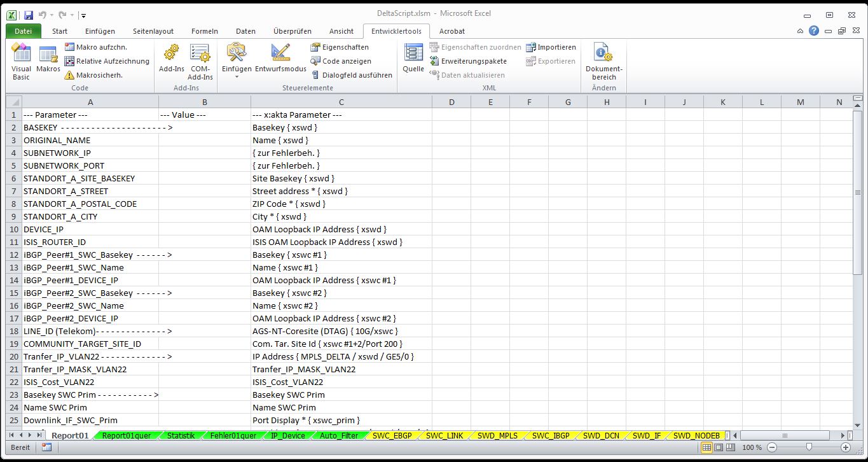The width and height of the screenshot is (868, 462).
Task: Expand the Einfügen controls dropdown
Action: coord(237,76)
